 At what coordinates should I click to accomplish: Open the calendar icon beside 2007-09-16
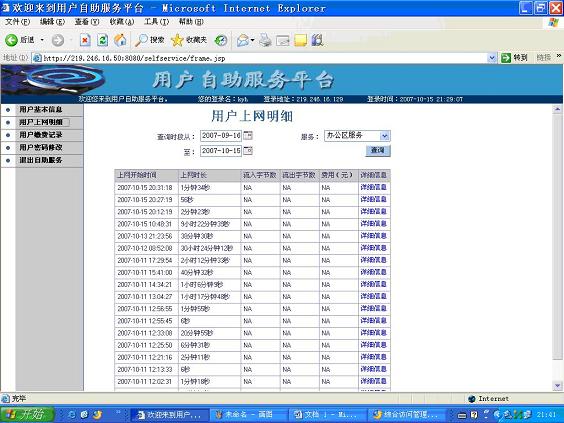[248, 136]
